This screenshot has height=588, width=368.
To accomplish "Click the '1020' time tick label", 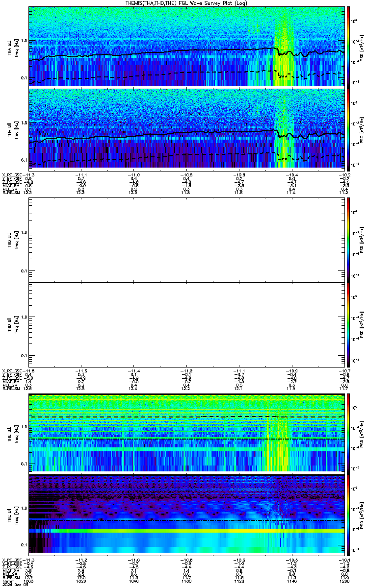I will click(81, 581).
